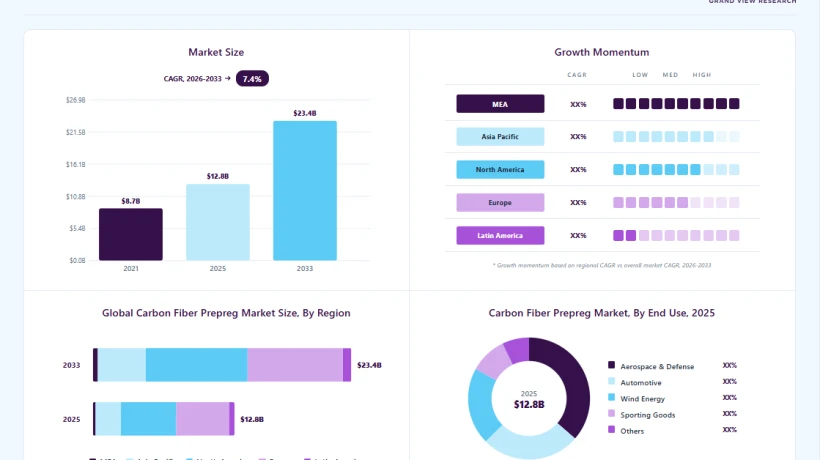Click the Wind Energy legend label
820x460 pixels.
tap(642, 399)
